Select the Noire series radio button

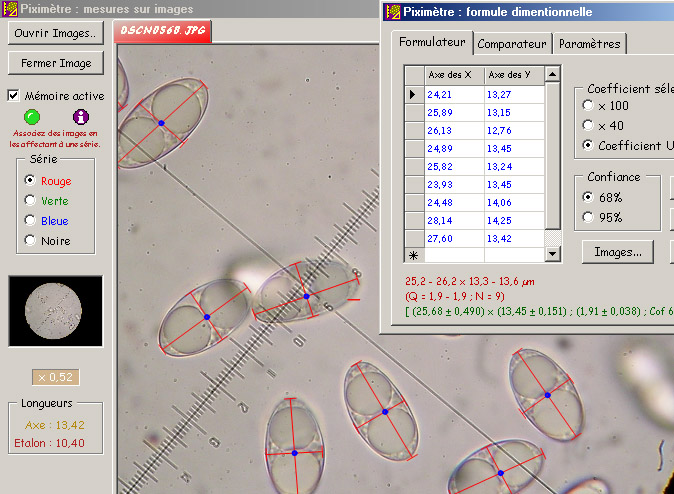click(x=31, y=241)
